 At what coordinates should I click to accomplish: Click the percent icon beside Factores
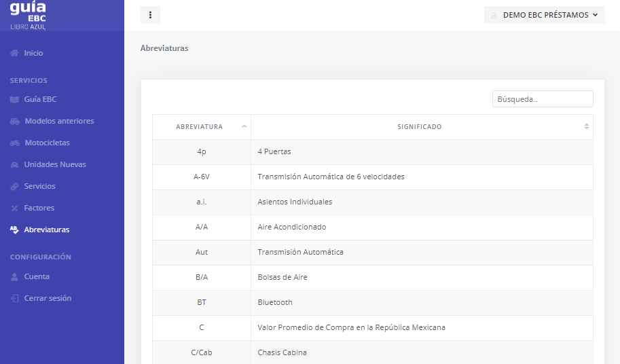14,208
